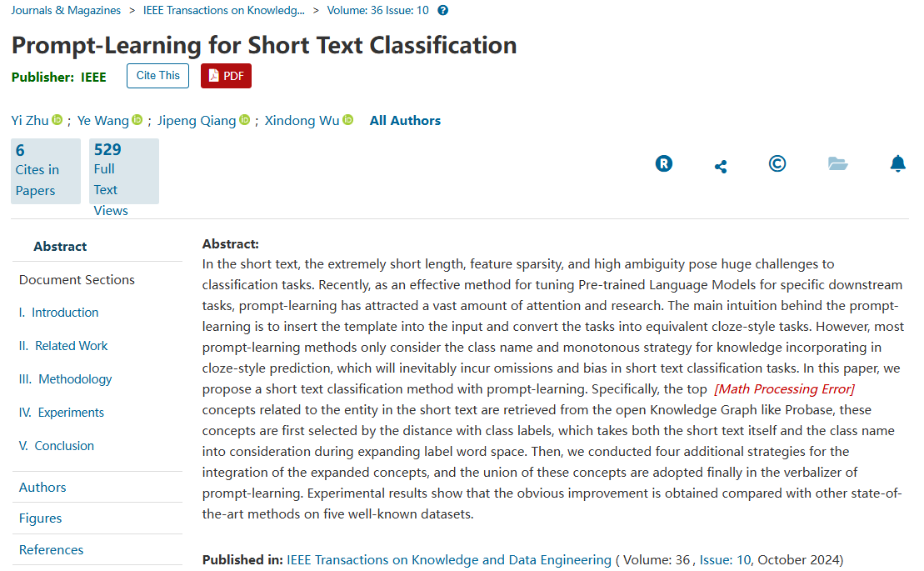Open the References sidebar section
This screenshot has height=571, width=924.
point(51,550)
